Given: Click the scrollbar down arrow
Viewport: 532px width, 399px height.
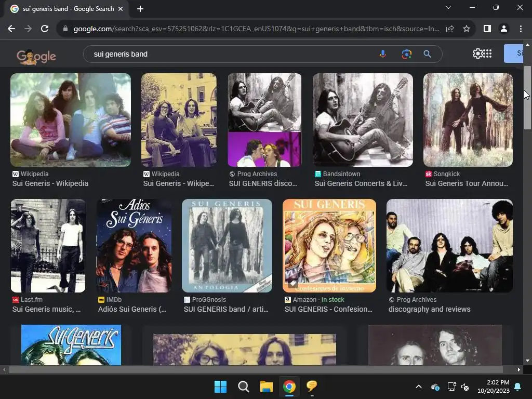Looking at the screenshot, I should (527, 361).
